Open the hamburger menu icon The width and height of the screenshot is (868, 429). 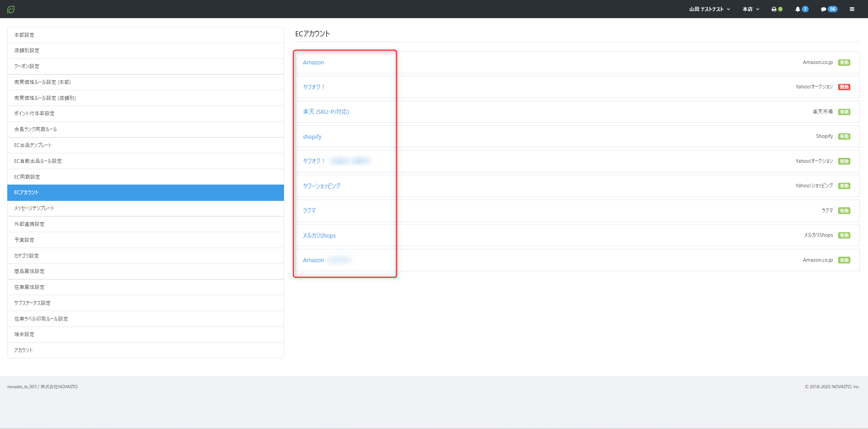(852, 9)
